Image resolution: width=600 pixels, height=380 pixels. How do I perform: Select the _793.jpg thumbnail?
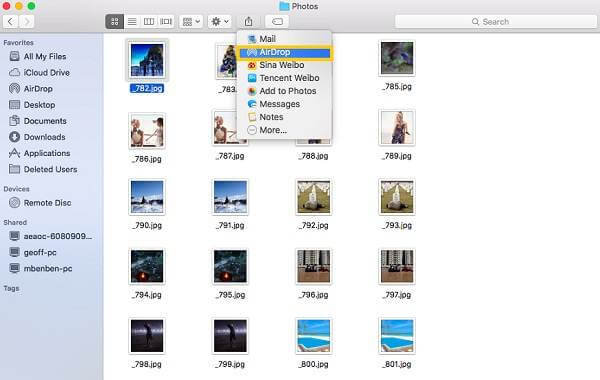[x=397, y=197]
